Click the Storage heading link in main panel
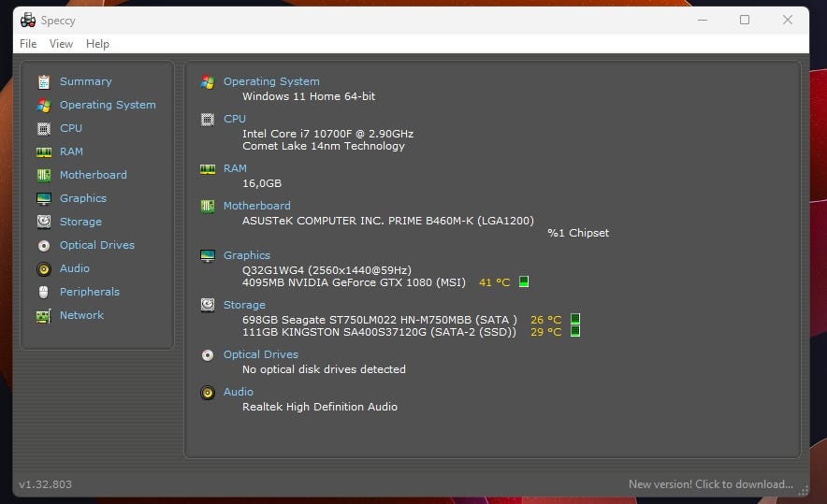827x504 pixels. 244,305
